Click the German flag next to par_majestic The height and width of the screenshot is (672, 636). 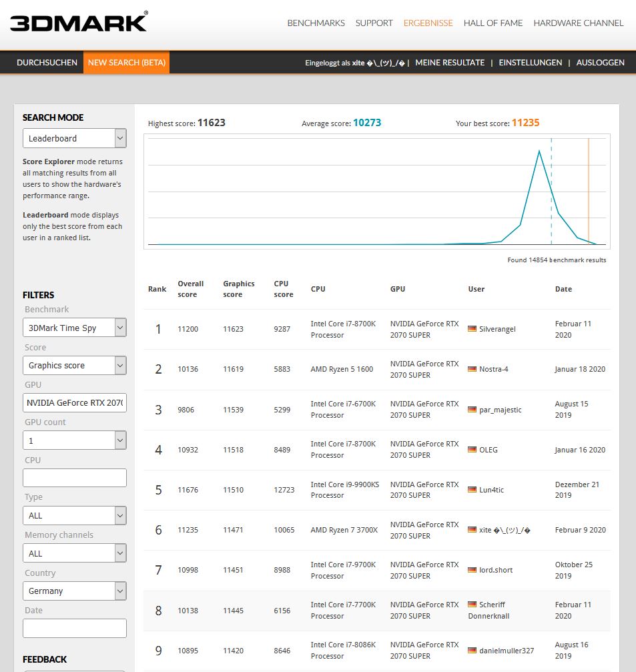(x=472, y=409)
